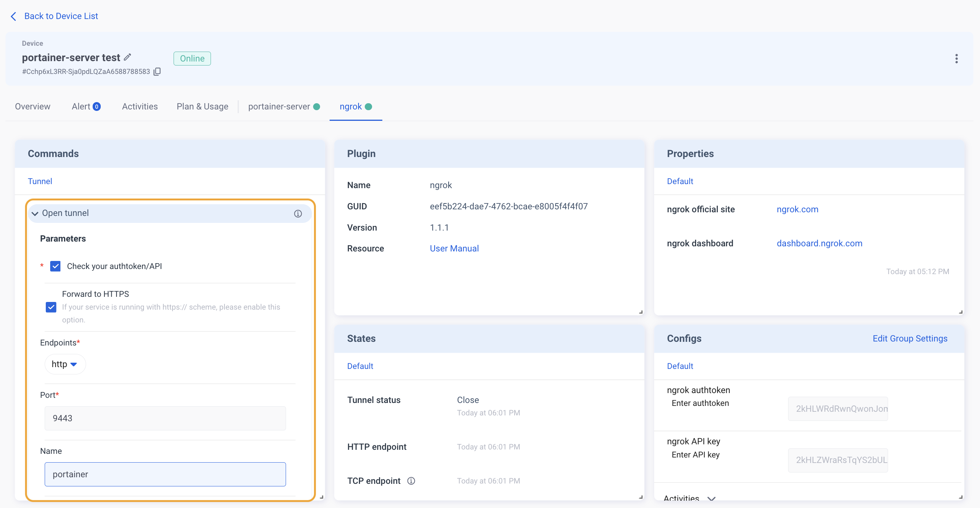Click the Commands panel resize handle
The image size is (980, 508).
point(322,497)
